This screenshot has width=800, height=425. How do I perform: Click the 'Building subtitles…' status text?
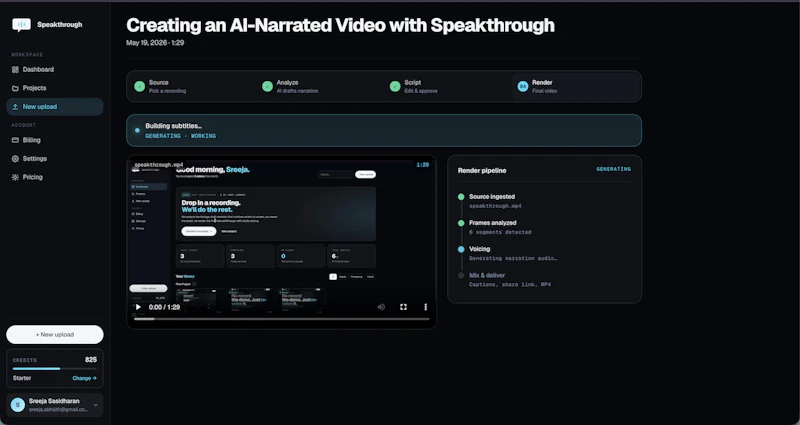(x=173, y=126)
